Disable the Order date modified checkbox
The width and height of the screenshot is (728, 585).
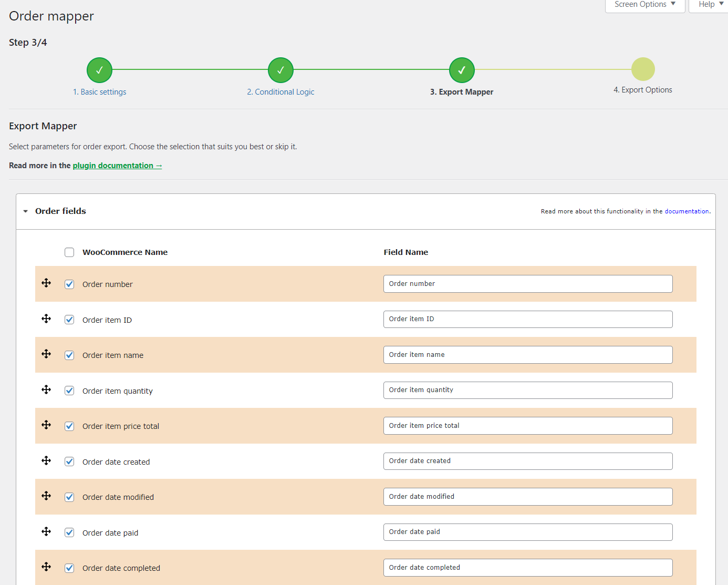coord(69,497)
